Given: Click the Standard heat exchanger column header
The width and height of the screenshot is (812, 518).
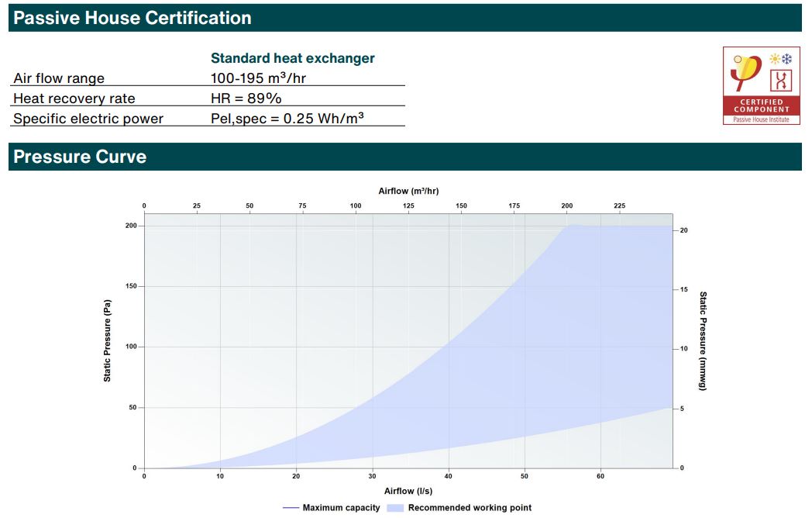Looking at the screenshot, I should 292,58.
